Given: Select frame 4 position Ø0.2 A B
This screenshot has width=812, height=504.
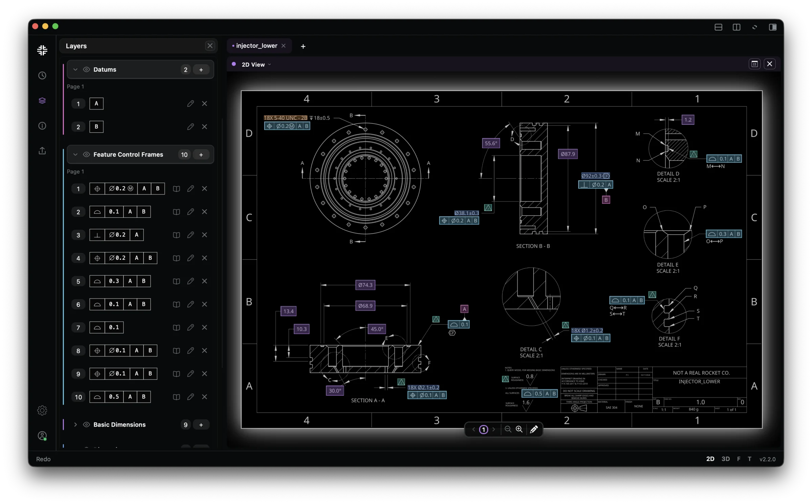Looking at the screenshot, I should click(123, 258).
